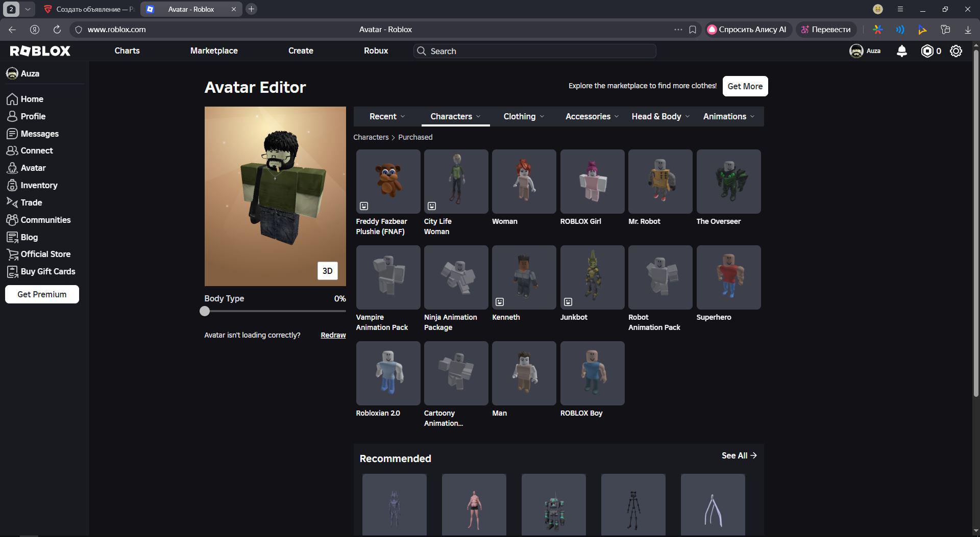Select the Ninja Animation Package thumbnail

[x=456, y=277]
